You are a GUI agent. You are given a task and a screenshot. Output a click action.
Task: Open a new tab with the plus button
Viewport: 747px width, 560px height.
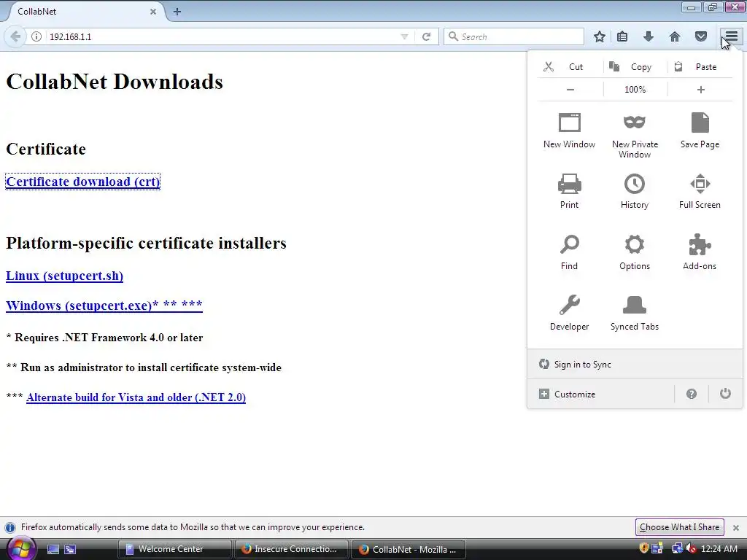click(177, 12)
